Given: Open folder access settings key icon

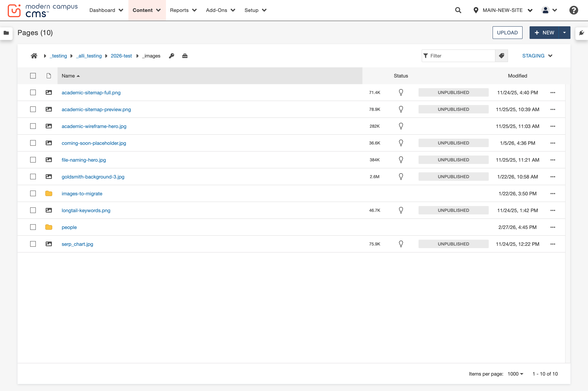Looking at the screenshot, I should [171, 56].
